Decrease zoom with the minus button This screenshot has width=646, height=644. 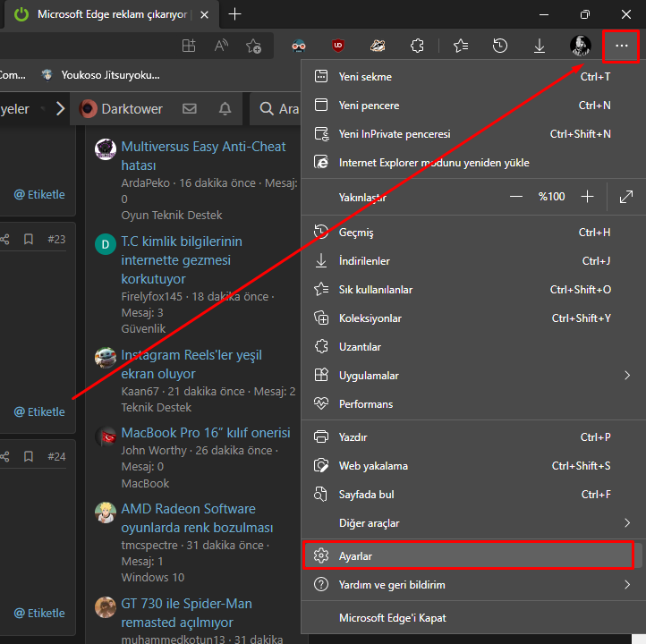point(515,197)
